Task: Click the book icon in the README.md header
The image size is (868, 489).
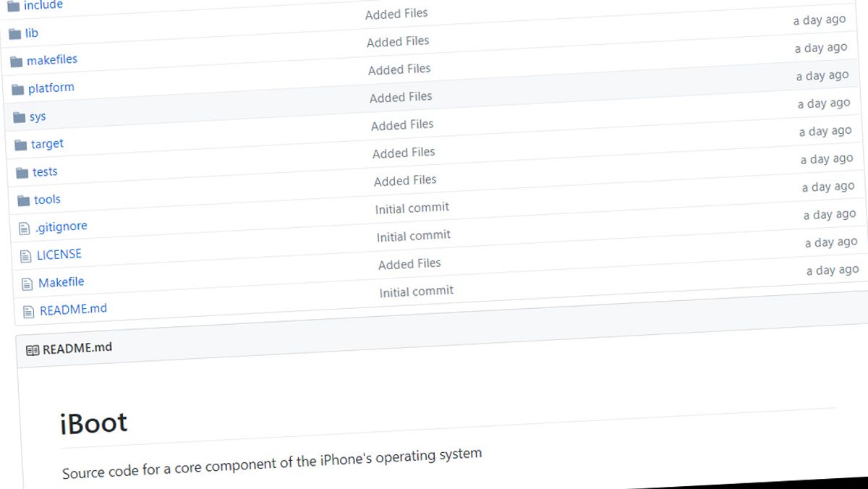Action: coord(32,348)
